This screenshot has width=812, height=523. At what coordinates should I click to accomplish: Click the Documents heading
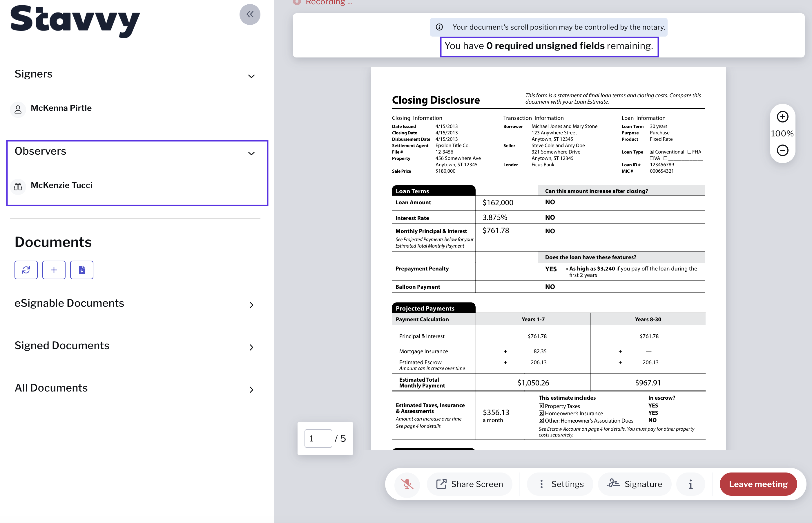tap(53, 242)
